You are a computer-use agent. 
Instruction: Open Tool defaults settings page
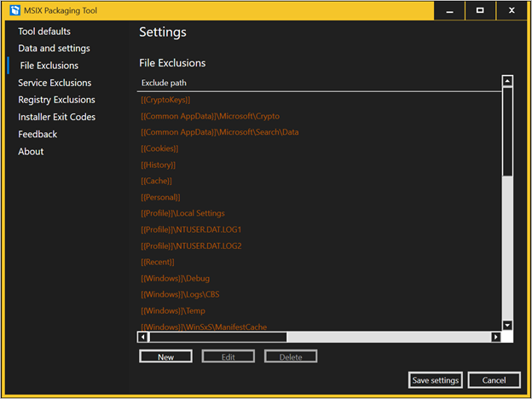[x=44, y=32]
